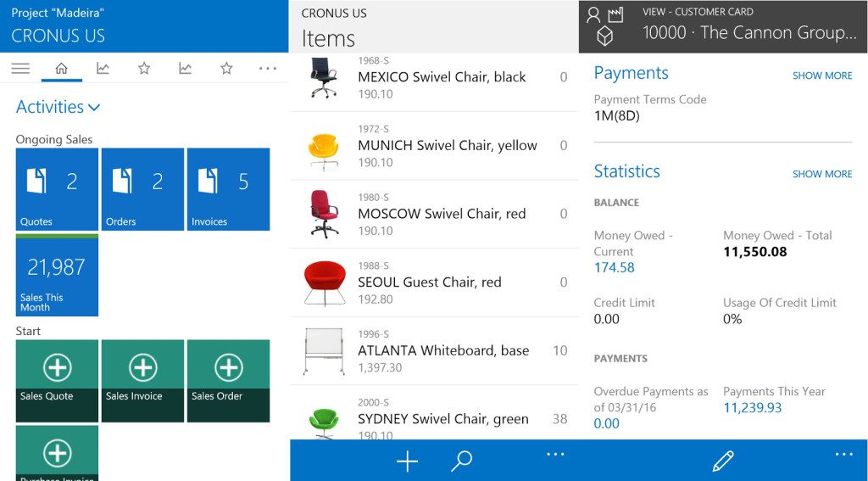Click the person icon in customer header
The width and height of the screenshot is (868, 481).
click(x=593, y=15)
